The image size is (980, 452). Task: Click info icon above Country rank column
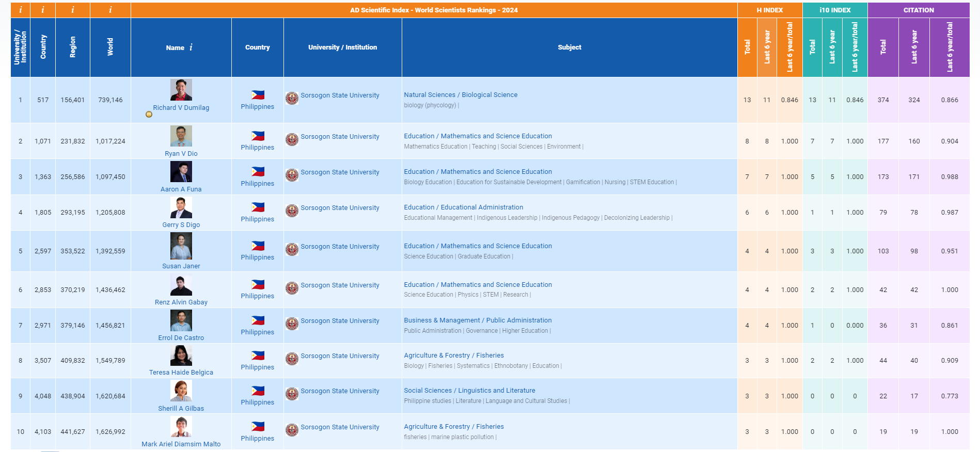tap(43, 10)
